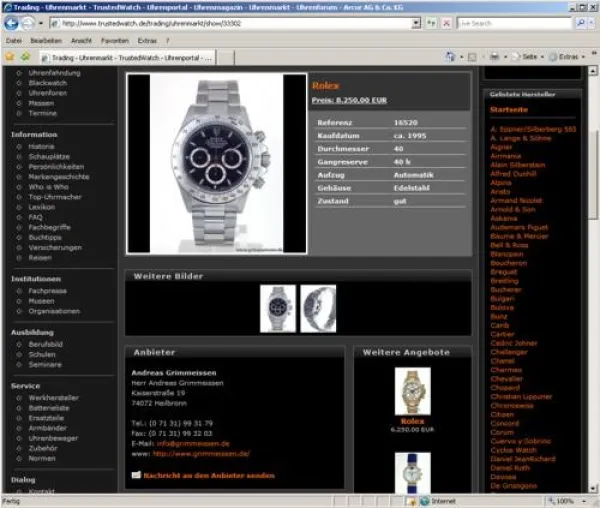Screen dimensions: 600x508
Task: Open the Favoriten menu
Action: [x=115, y=41]
